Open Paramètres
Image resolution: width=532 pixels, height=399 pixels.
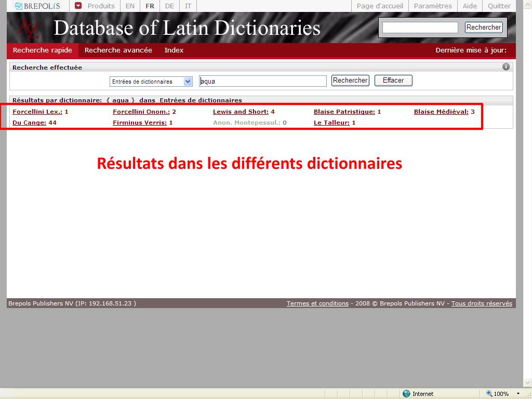tap(433, 6)
